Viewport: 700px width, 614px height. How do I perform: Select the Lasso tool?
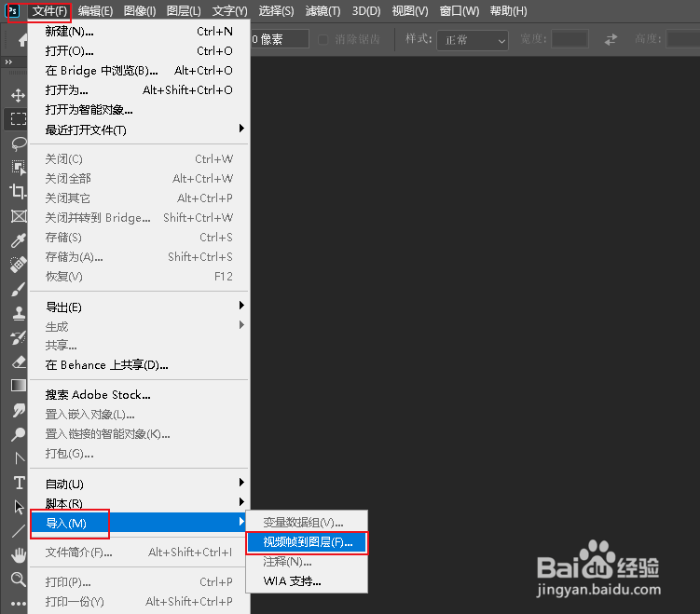(x=18, y=143)
